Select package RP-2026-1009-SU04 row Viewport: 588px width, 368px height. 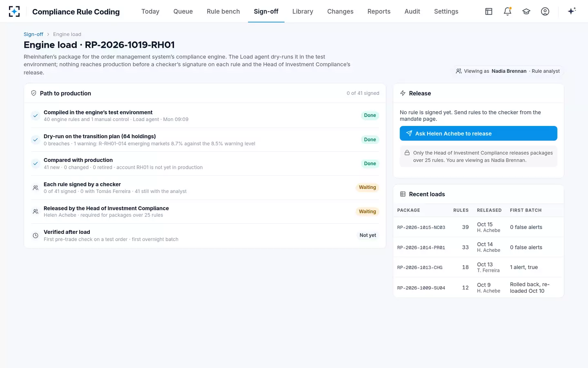(x=479, y=287)
